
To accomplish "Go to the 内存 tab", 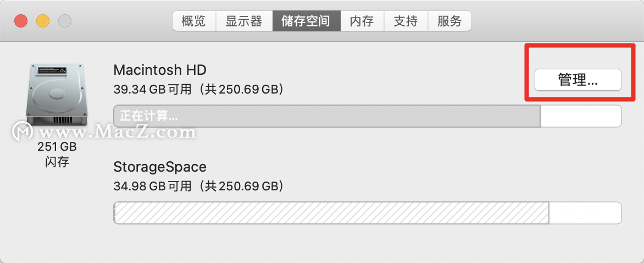I will click(x=362, y=21).
